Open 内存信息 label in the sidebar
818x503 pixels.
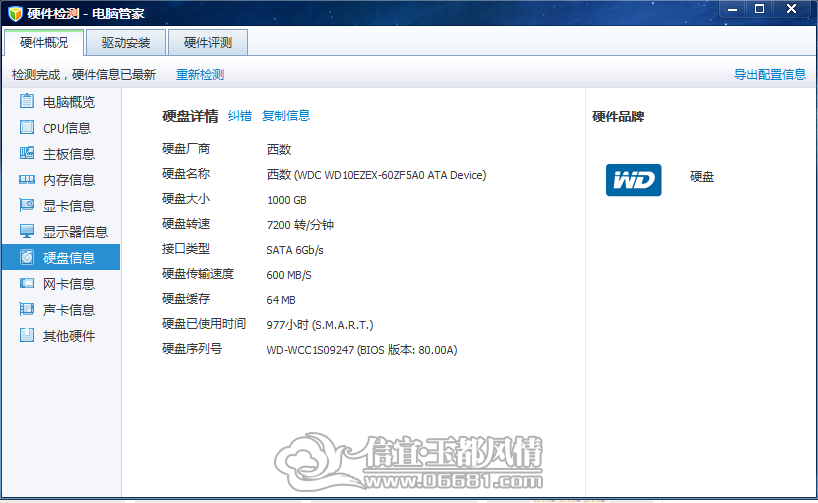pyautogui.click(x=69, y=180)
